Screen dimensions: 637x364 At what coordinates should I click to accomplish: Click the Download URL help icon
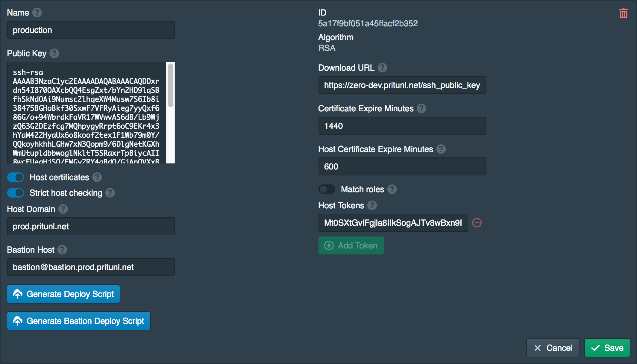[382, 68]
